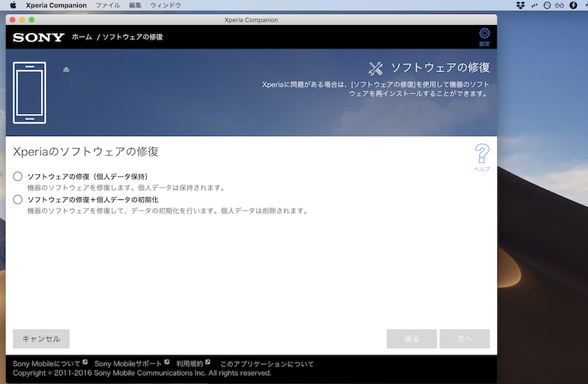
Task: Select ソフトウェアの修復（個人データ保持）option
Action: click(18, 177)
